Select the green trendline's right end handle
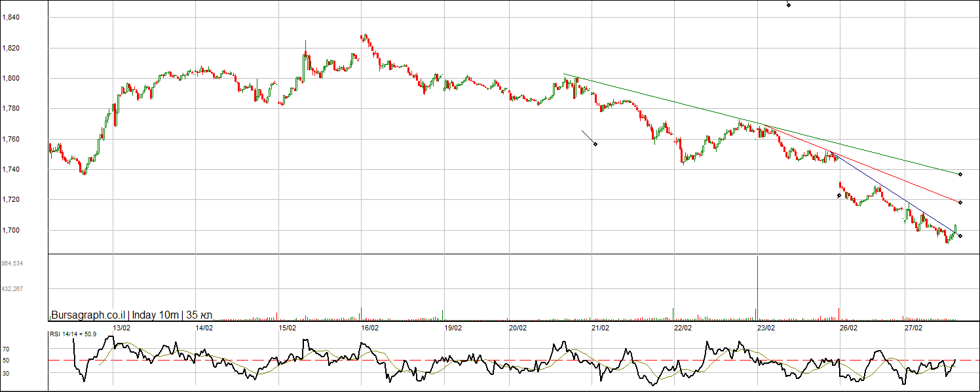This screenshot has height=392, width=980. (x=960, y=174)
